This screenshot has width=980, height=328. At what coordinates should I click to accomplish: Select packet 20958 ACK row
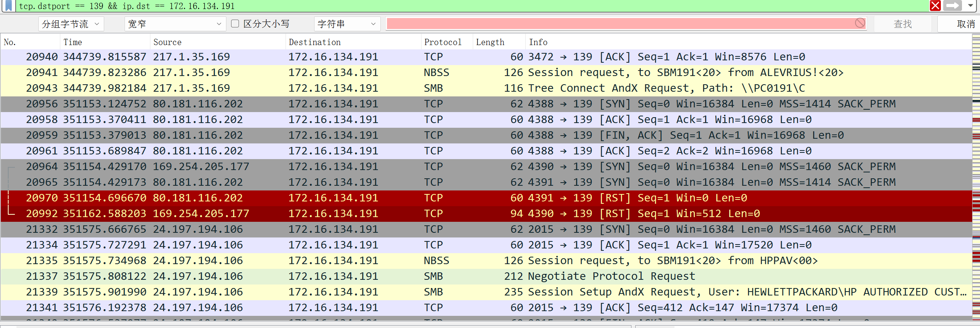click(x=486, y=120)
